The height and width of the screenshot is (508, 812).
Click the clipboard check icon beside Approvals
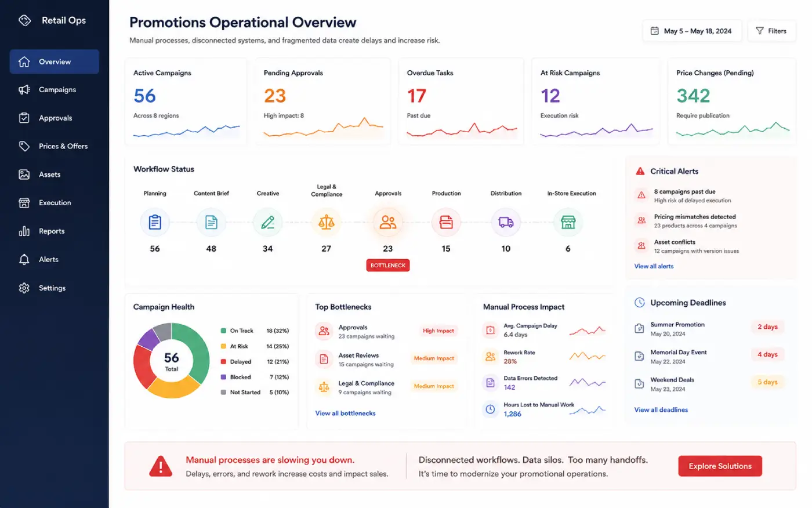click(24, 118)
